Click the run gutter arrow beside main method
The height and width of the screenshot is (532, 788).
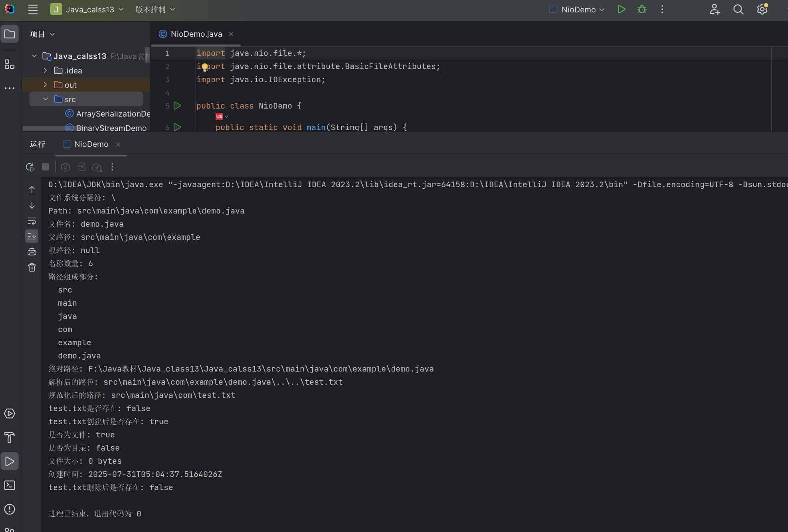tap(178, 127)
